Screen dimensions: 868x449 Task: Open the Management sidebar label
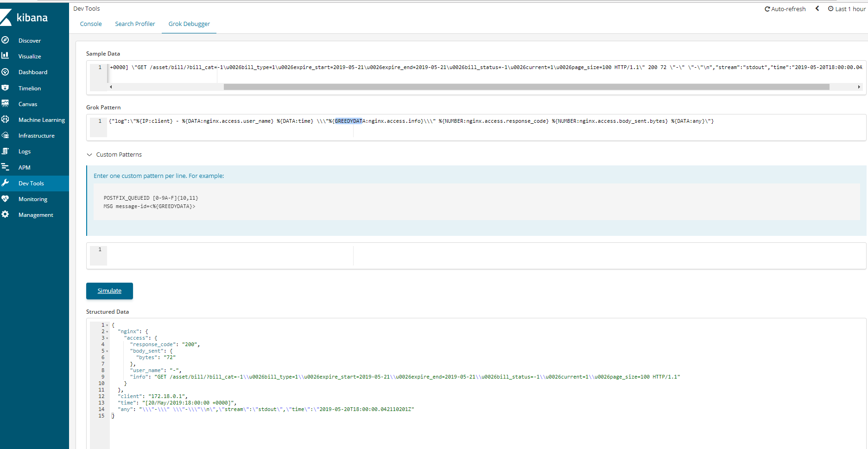36,215
